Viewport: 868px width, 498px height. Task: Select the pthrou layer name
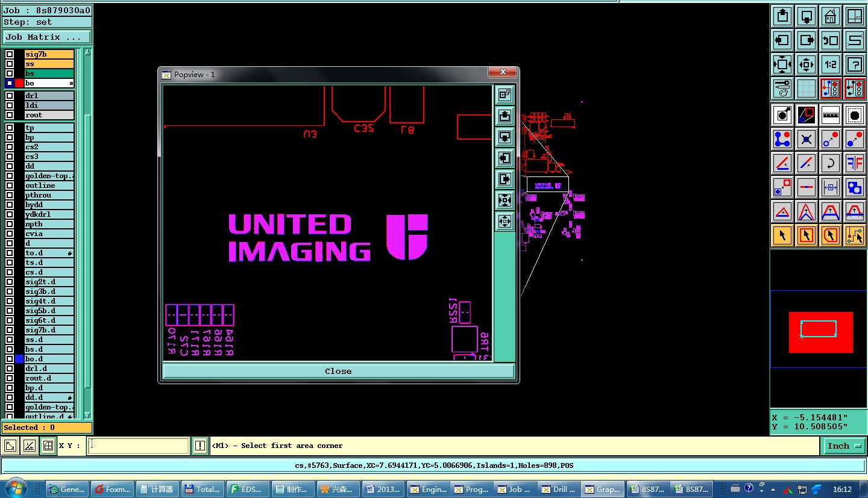click(49, 195)
